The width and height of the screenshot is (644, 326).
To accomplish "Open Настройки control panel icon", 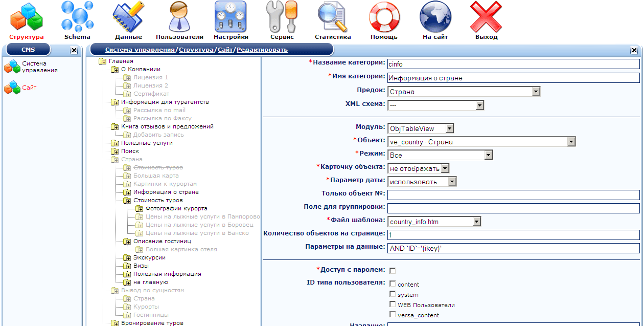I will (x=231, y=17).
